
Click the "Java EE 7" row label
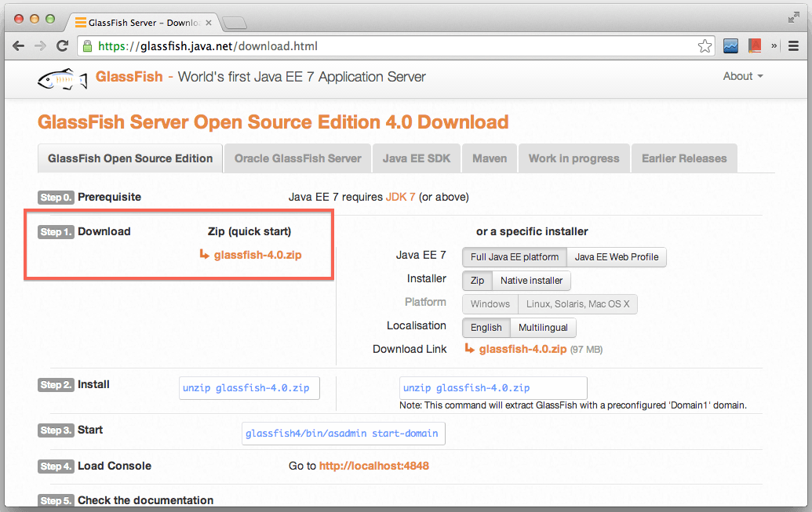(x=421, y=255)
